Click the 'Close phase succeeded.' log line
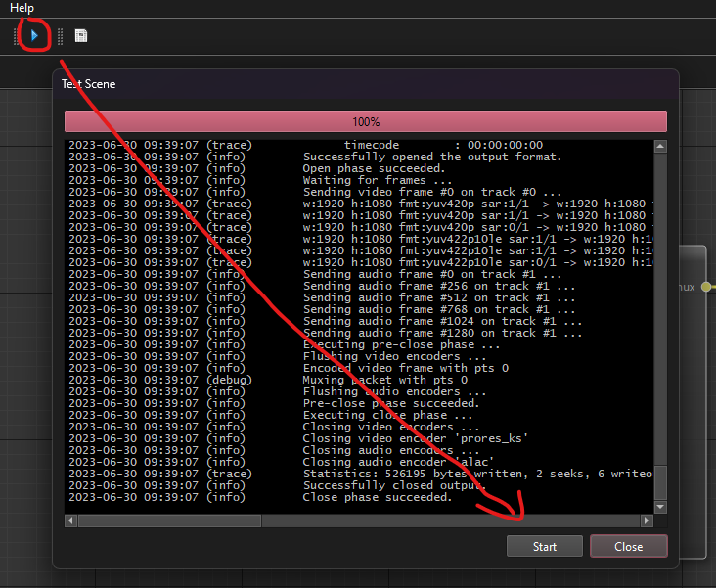This screenshot has width=716, height=588. click(378, 497)
